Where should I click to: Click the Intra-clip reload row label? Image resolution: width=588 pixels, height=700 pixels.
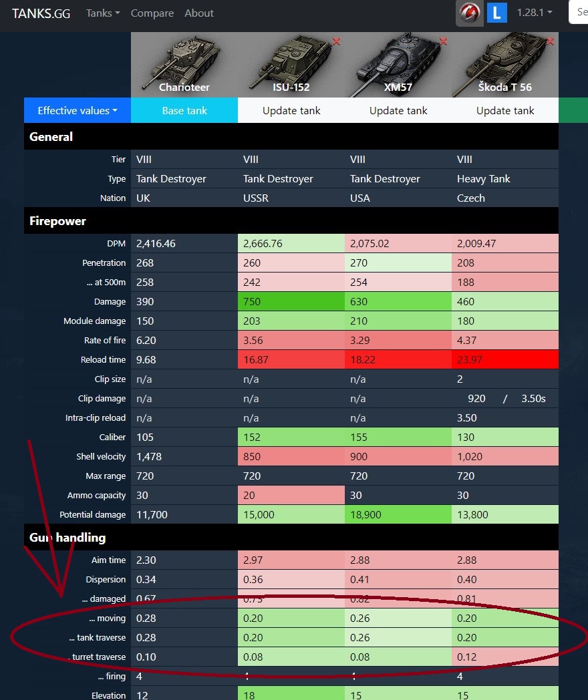96,417
